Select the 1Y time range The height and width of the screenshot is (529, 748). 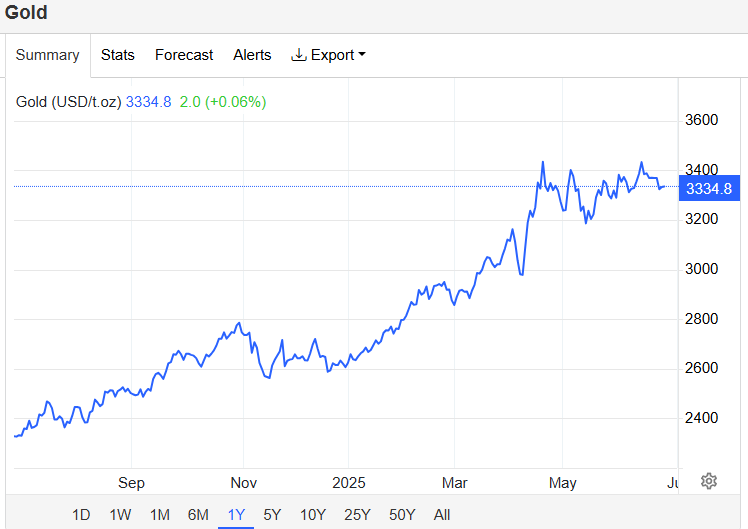pos(236,515)
